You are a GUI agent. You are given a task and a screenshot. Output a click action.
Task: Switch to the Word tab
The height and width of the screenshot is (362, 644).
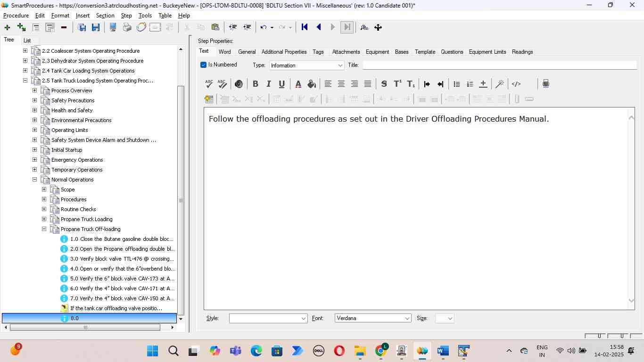coord(224,52)
